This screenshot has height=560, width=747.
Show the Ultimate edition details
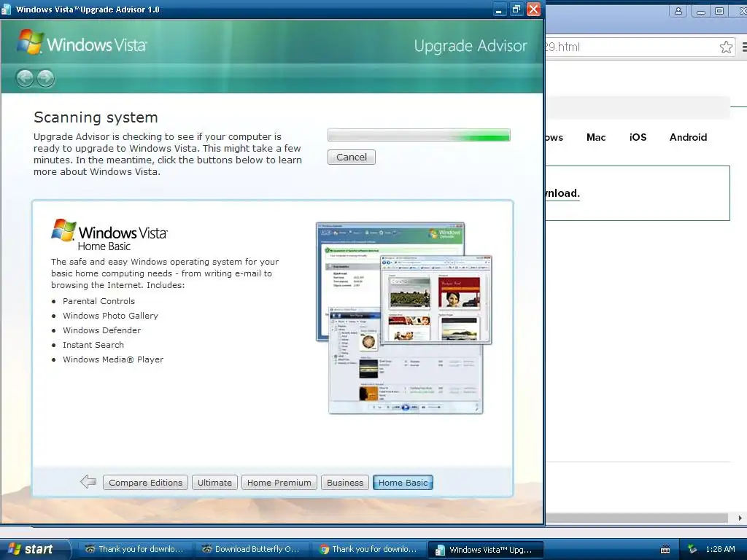[x=214, y=483]
